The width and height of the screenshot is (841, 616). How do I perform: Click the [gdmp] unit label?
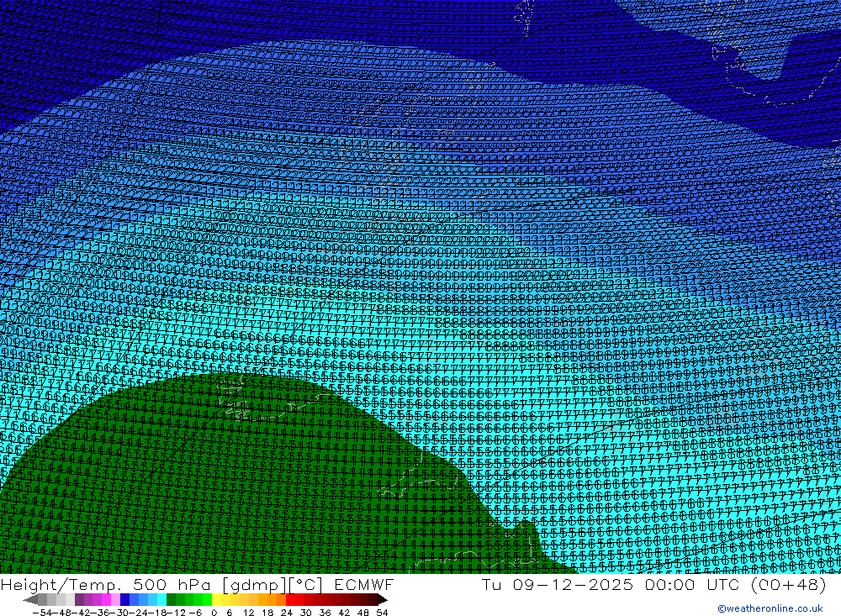[x=254, y=585]
